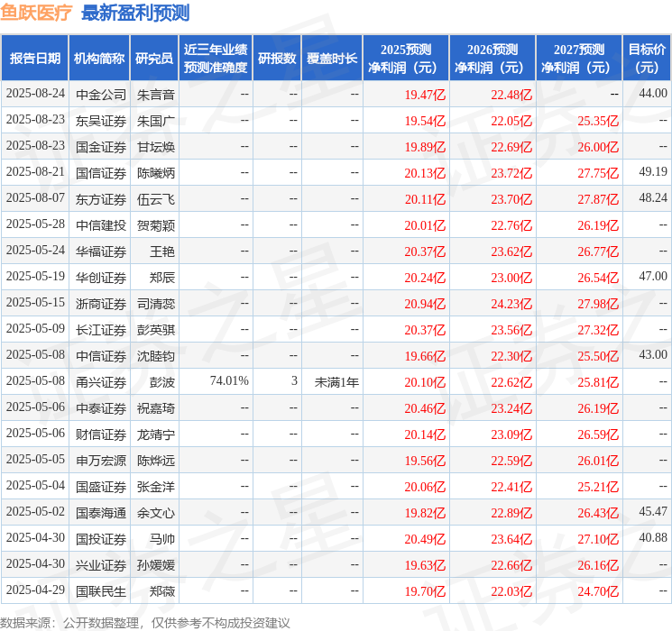Click the 25.35亿 forecast value

click(598, 121)
